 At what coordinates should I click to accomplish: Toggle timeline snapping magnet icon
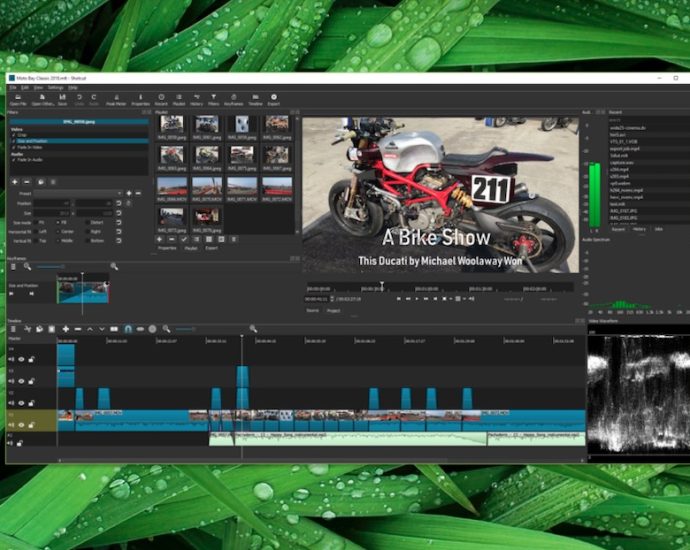pyautogui.click(x=128, y=329)
